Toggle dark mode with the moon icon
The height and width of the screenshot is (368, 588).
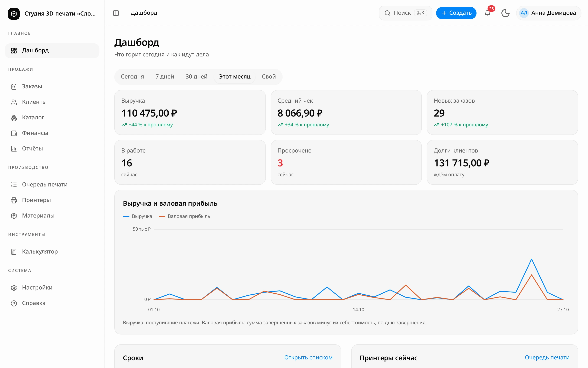pos(505,13)
